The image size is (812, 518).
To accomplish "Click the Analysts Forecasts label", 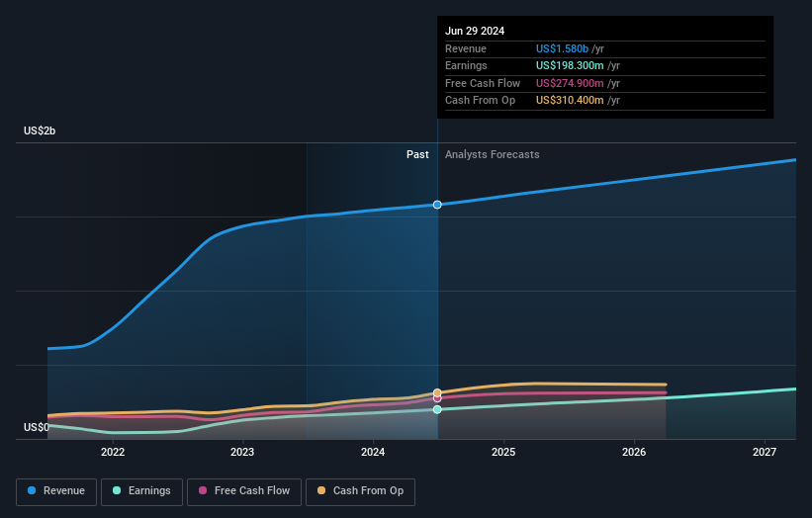I will 492,155.
